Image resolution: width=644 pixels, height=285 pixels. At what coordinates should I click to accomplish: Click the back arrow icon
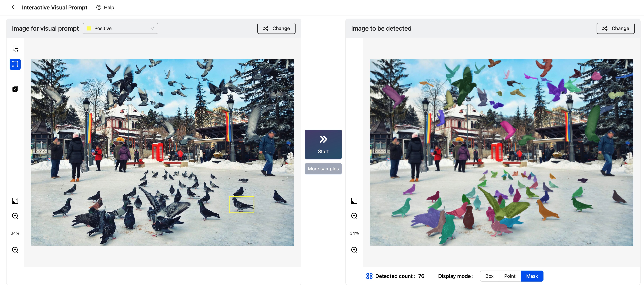pos(13,7)
